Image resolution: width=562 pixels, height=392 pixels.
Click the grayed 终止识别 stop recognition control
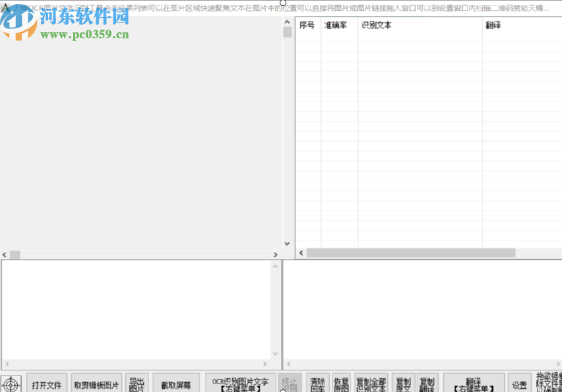pos(290,382)
